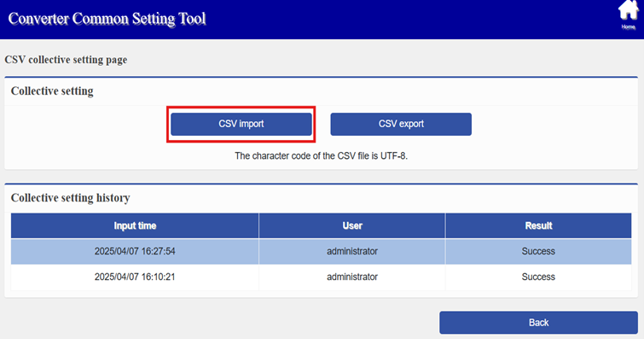644x339 pixels.
Task: Click the blue header banner area
Action: [322, 20]
